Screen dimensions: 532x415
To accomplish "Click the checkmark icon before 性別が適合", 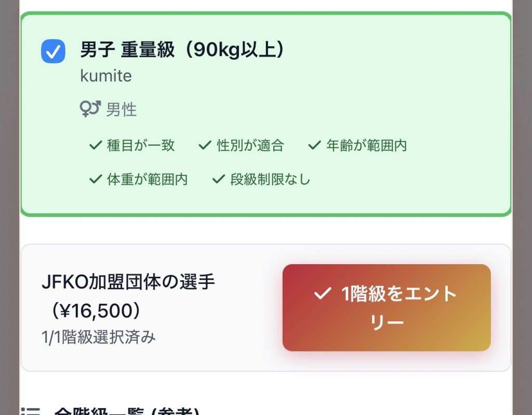I will coord(205,146).
